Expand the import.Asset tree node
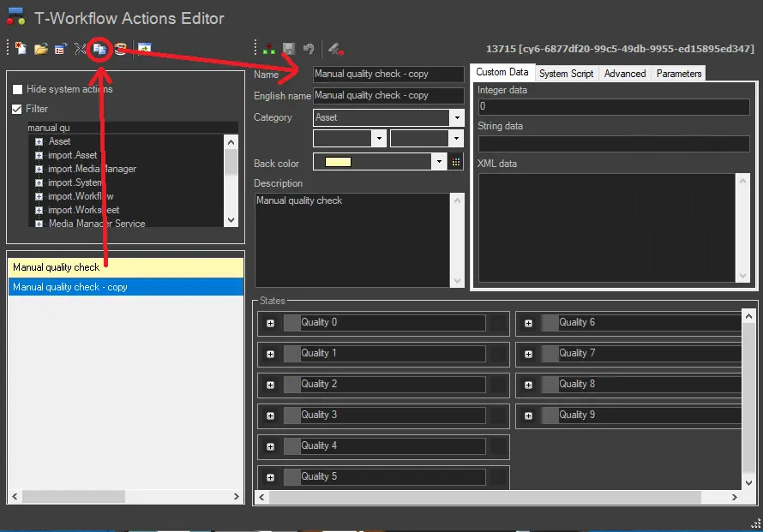Image resolution: width=763 pixels, height=532 pixels. (x=39, y=155)
